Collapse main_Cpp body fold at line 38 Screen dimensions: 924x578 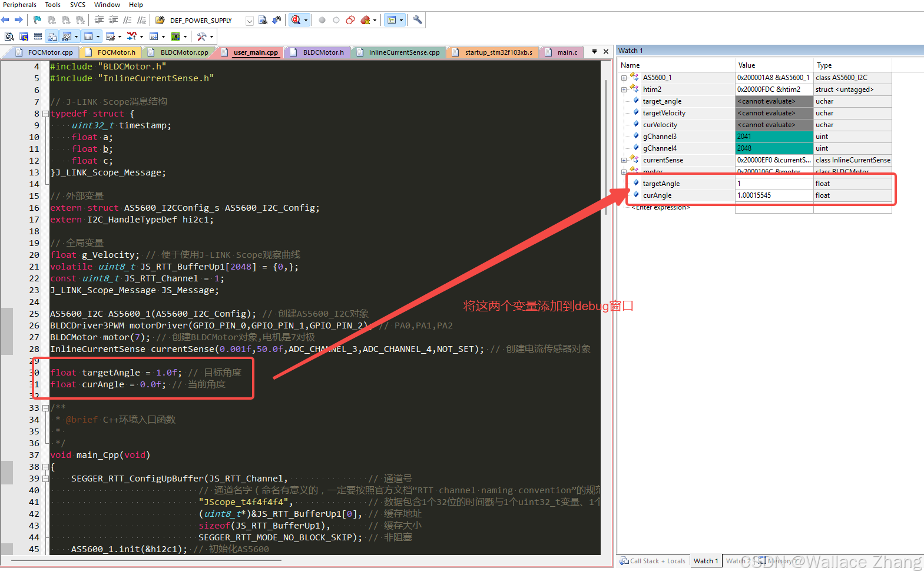[45, 467]
